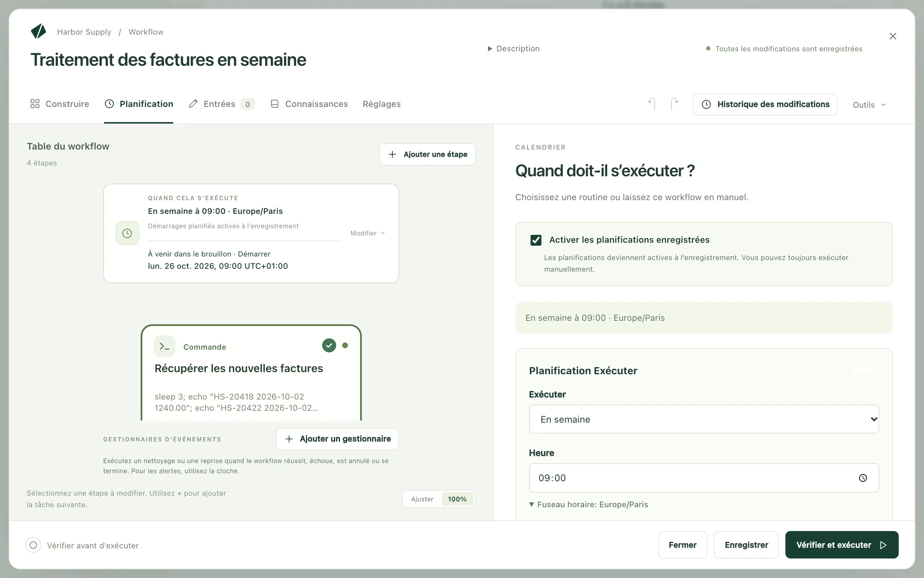This screenshot has width=924, height=578.
Task: Toggle Vérifier avant d'exécuter radio
Action: 33,545
